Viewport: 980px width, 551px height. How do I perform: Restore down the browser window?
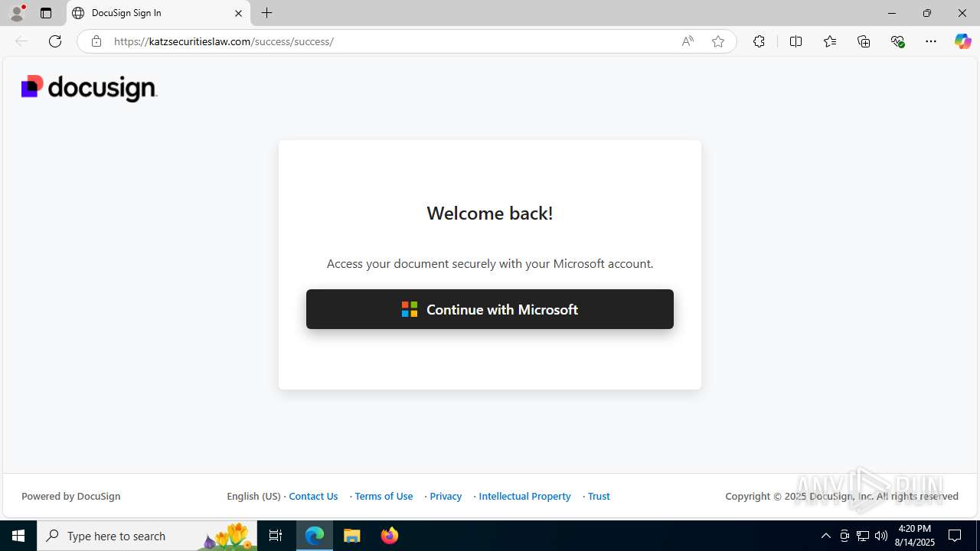(926, 13)
